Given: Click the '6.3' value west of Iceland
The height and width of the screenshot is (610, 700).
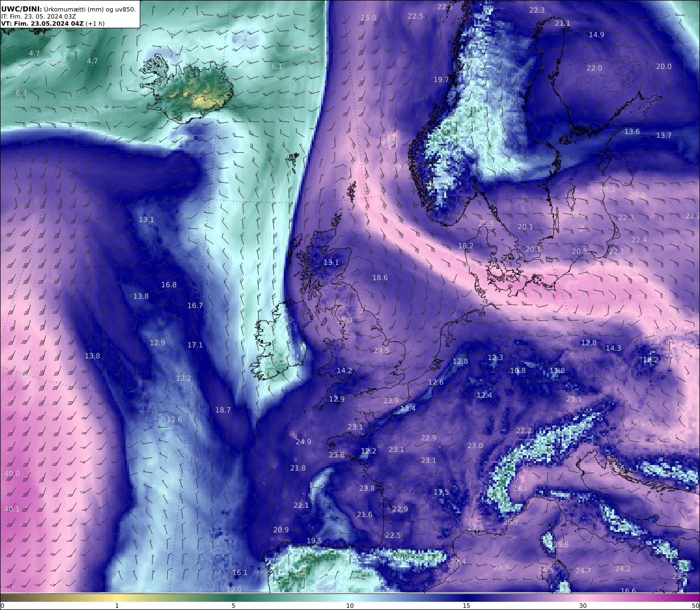Looking at the screenshot, I should pyautogui.click(x=21, y=93).
